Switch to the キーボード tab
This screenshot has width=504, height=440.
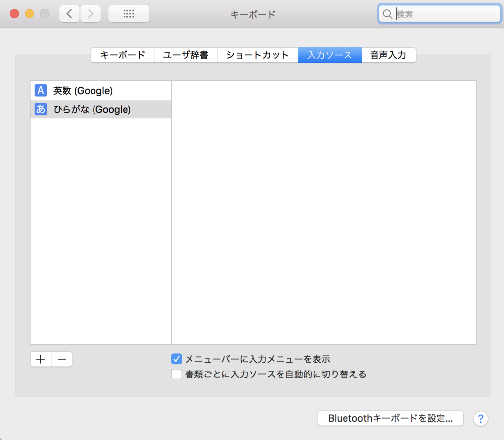(x=123, y=55)
